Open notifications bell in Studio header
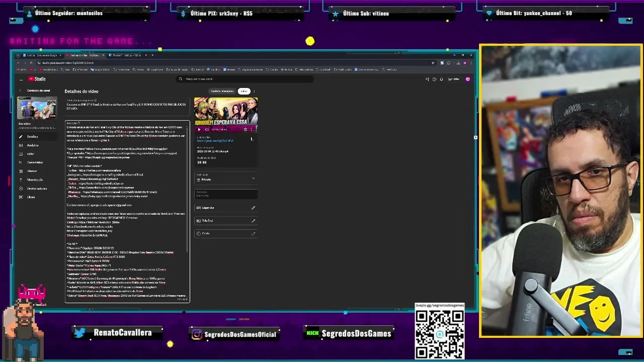Screen dimensions: 644x362 (x=441, y=79)
